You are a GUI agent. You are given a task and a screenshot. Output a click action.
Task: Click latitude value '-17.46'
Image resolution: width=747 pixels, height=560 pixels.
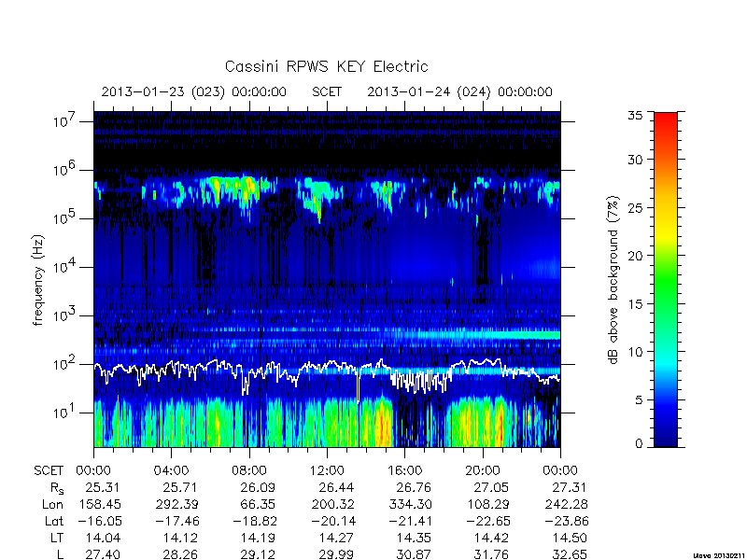coord(176,521)
